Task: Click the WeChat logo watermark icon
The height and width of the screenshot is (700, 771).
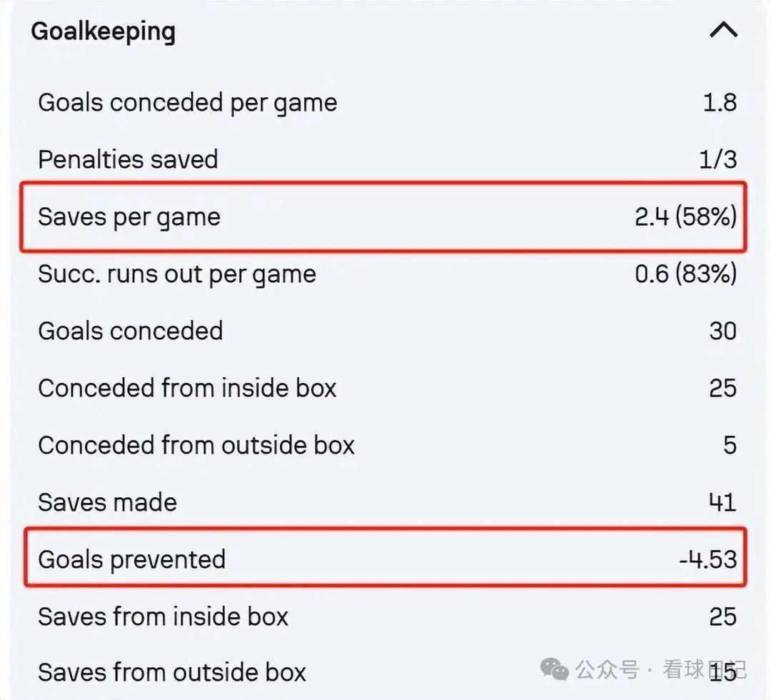Action: [554, 669]
